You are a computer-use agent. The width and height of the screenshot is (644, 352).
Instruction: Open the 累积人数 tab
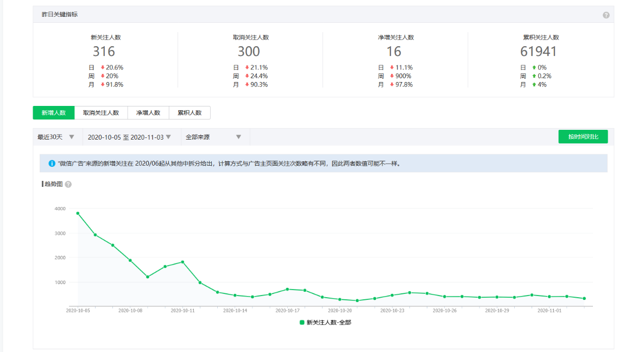pos(190,112)
